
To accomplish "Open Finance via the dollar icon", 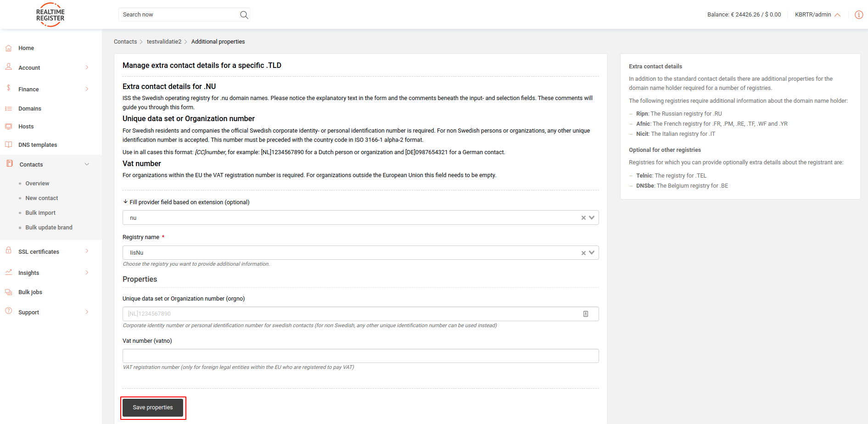I will pyautogui.click(x=8, y=89).
